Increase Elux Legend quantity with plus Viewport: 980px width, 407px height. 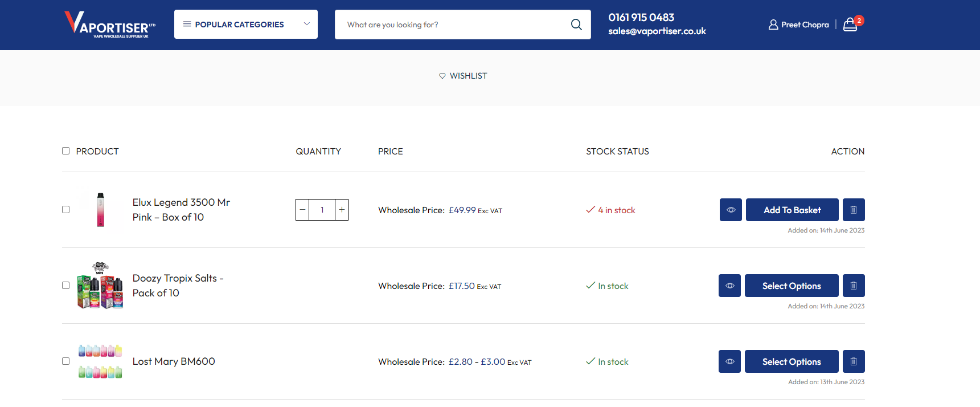click(342, 210)
